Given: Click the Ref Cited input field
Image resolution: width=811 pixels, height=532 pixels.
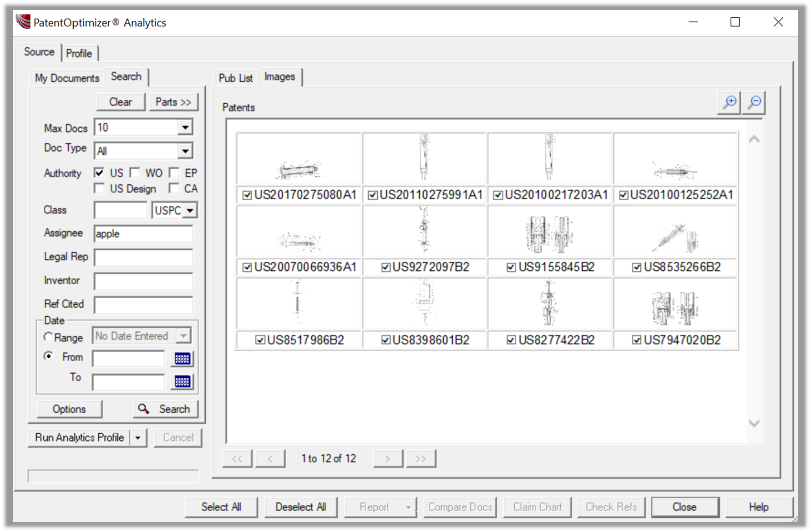Looking at the screenshot, I should (x=143, y=305).
